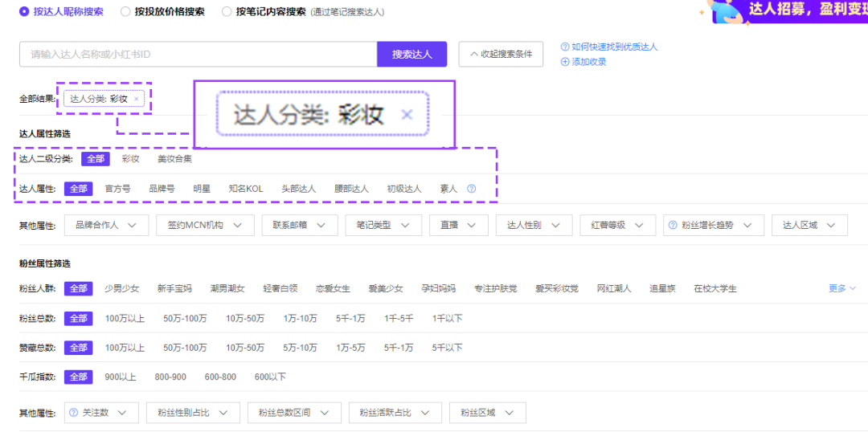Open the 达人区域 dropdown

[809, 226]
